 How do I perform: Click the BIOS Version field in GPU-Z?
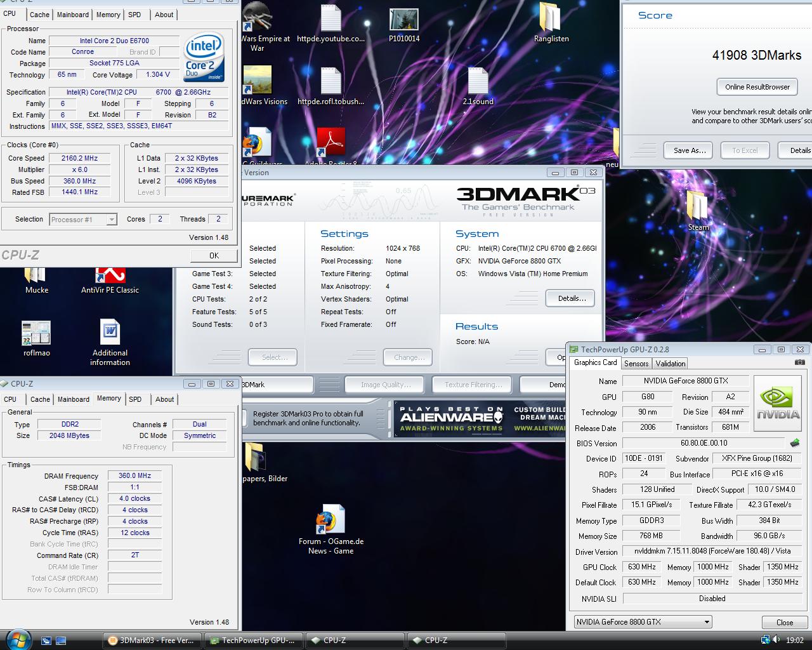click(704, 443)
